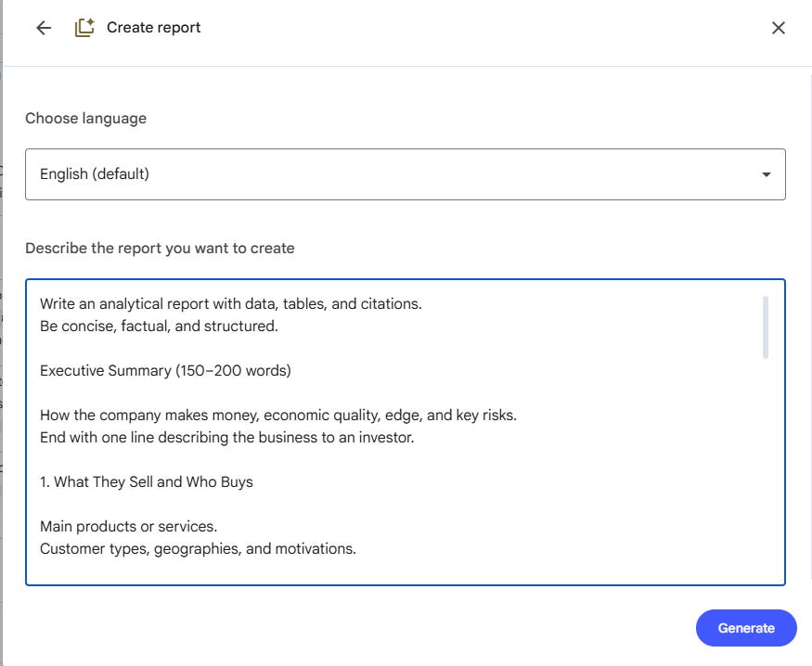Click 'Be concise, factual, and structured.' text
The image size is (812, 666).
point(159,326)
